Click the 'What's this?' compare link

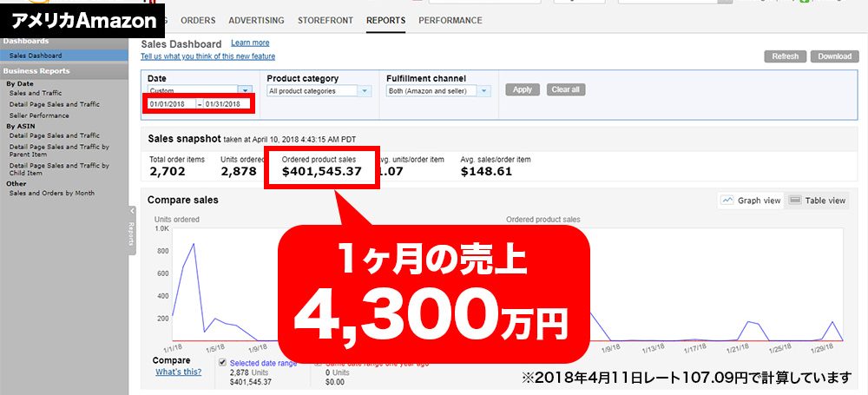(178, 372)
